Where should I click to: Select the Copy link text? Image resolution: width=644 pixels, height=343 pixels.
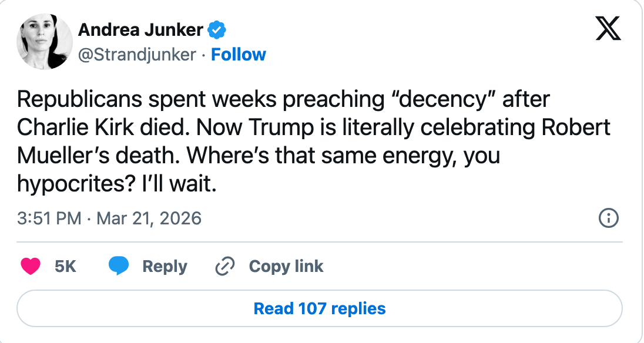(286, 267)
